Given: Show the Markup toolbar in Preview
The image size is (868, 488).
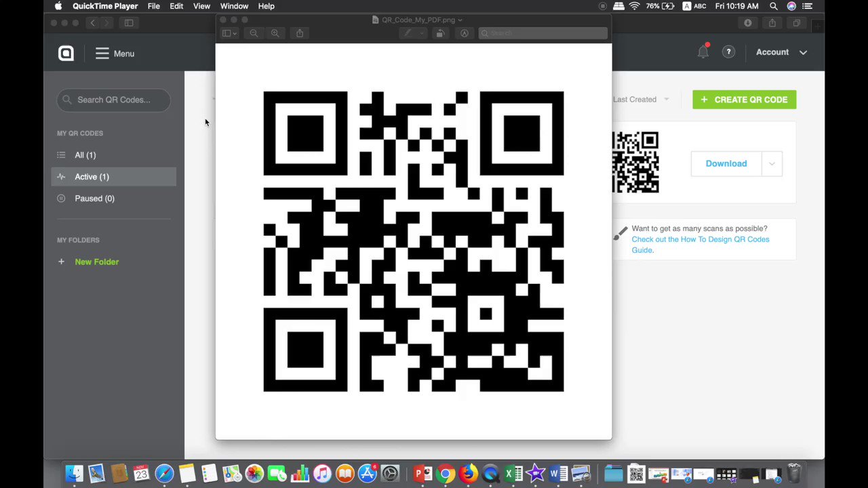Looking at the screenshot, I should 465,33.
